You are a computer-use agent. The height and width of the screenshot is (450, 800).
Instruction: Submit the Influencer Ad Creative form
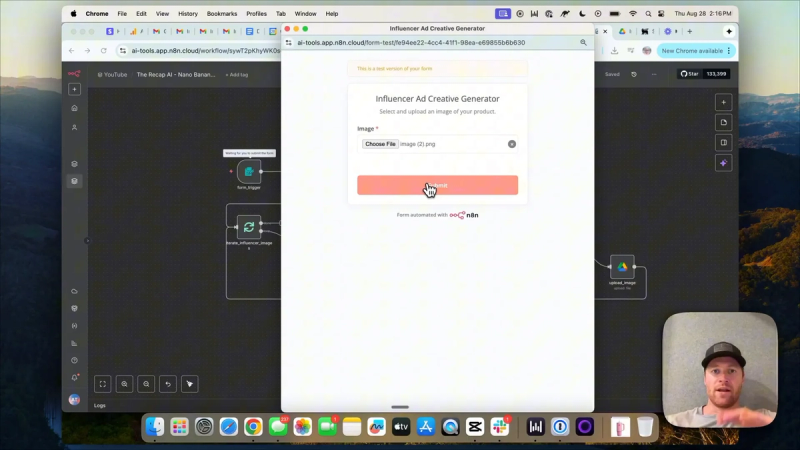click(437, 185)
